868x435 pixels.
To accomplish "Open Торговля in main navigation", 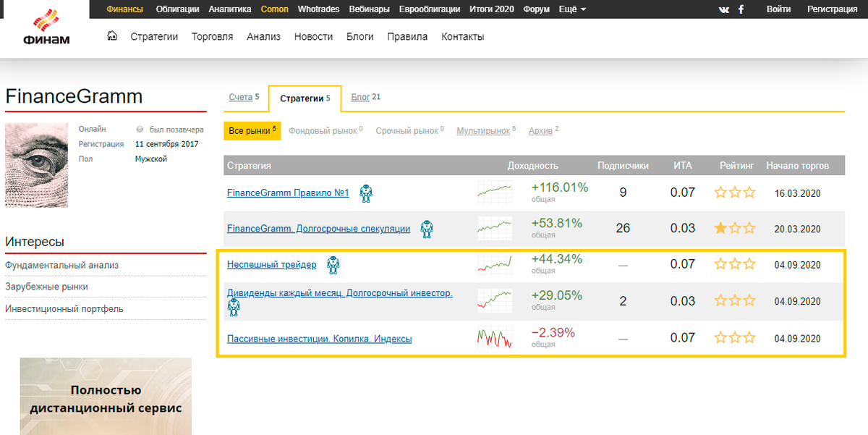I will 212,36.
